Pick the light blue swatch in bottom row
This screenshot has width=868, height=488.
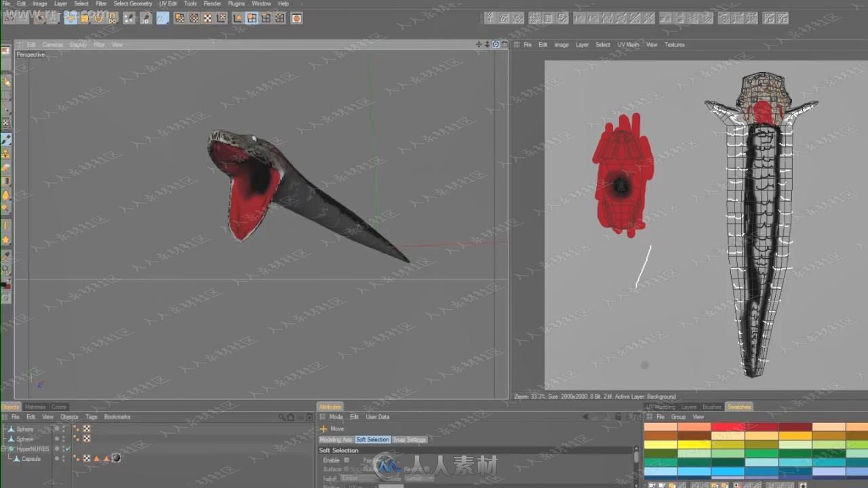click(660, 472)
